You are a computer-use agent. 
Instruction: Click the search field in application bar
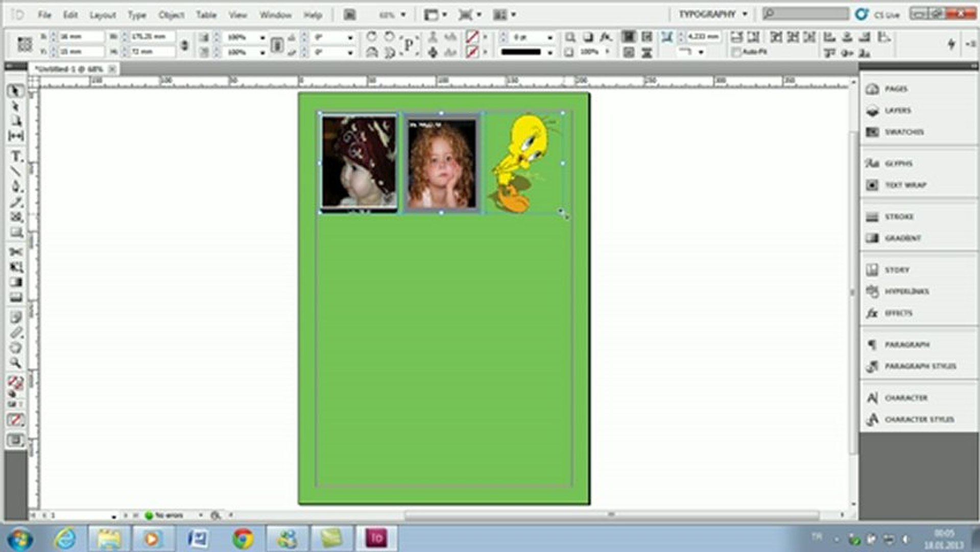coord(805,14)
